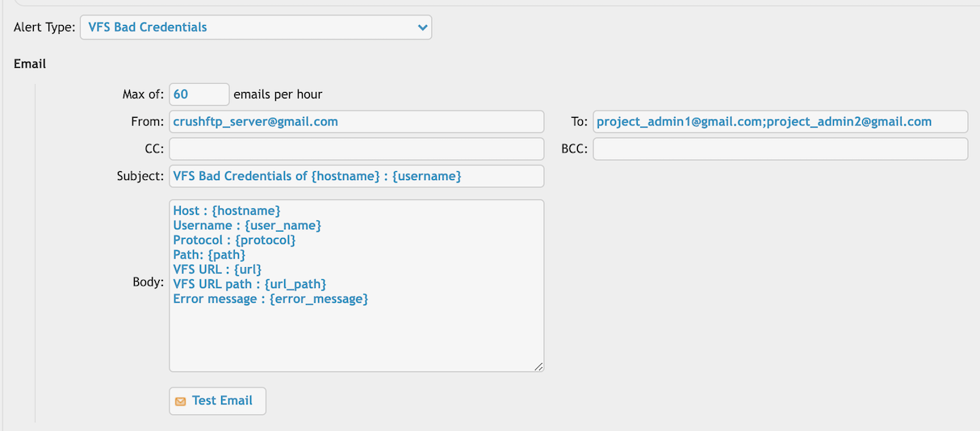Open the VFS Bad Credentials alert type dropdown
The image size is (980, 431).
coord(256,27)
